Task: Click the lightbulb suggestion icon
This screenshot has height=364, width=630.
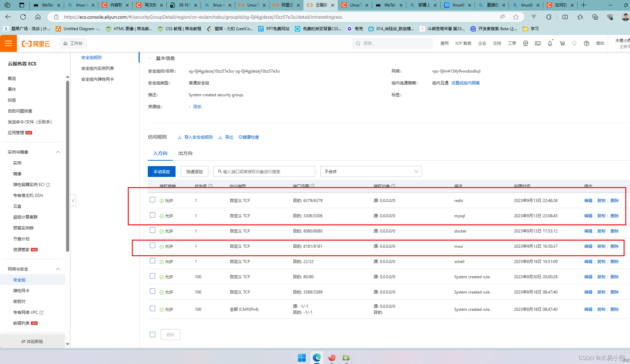Action: pyautogui.click(x=574, y=43)
